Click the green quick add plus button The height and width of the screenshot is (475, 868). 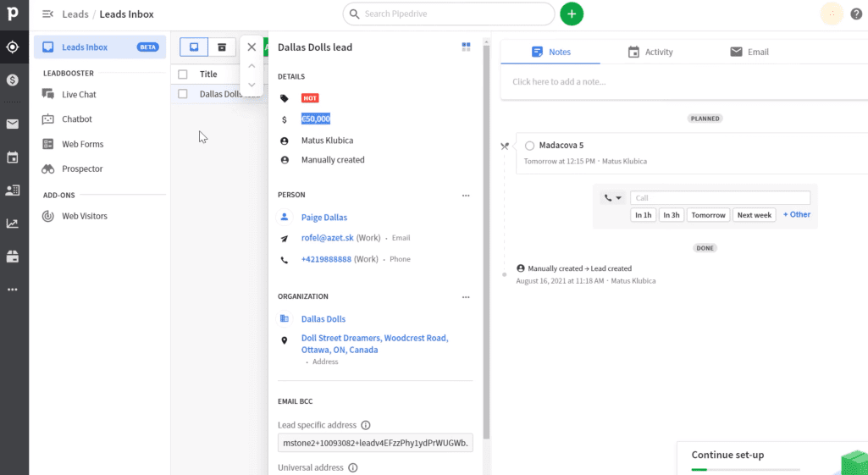[572, 14]
